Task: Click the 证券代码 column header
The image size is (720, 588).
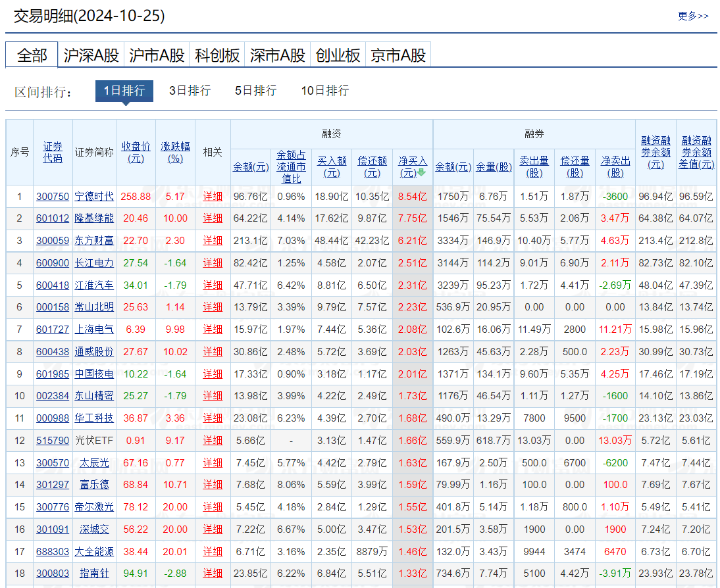Action: coord(53,152)
